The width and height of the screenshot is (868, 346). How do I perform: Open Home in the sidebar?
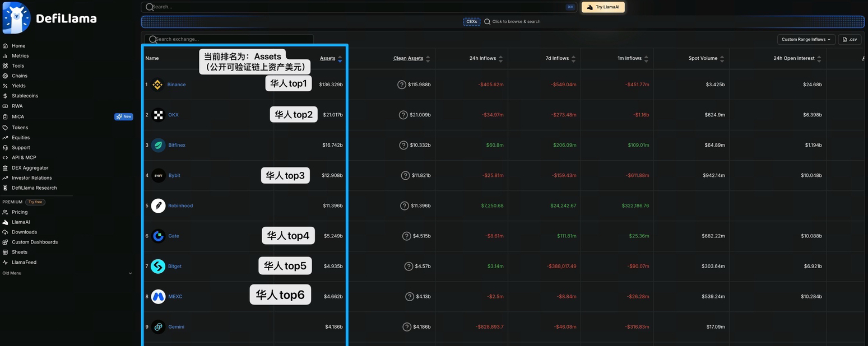point(18,46)
